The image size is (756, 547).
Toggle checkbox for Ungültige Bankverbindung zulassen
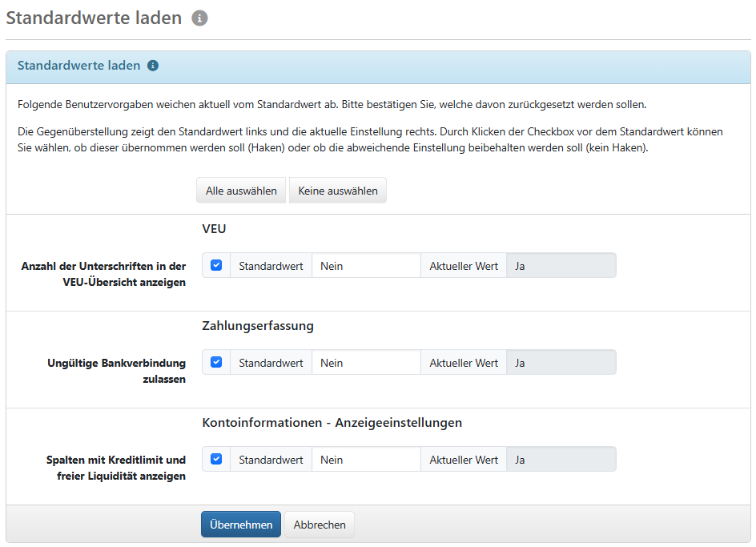click(216, 362)
